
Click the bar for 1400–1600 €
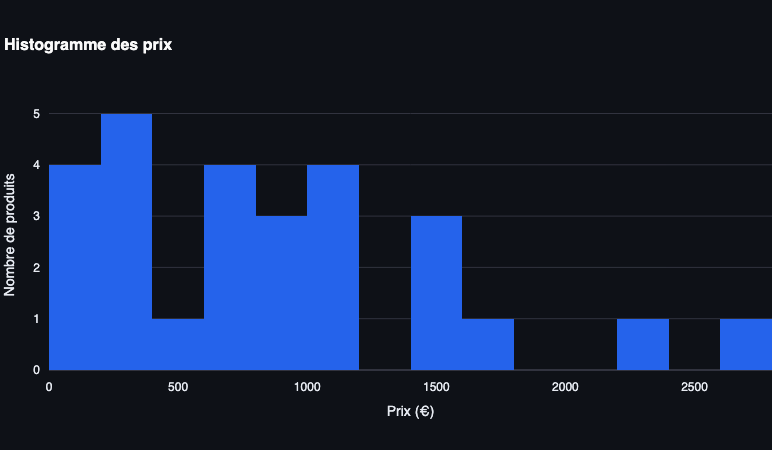[x=436, y=292]
